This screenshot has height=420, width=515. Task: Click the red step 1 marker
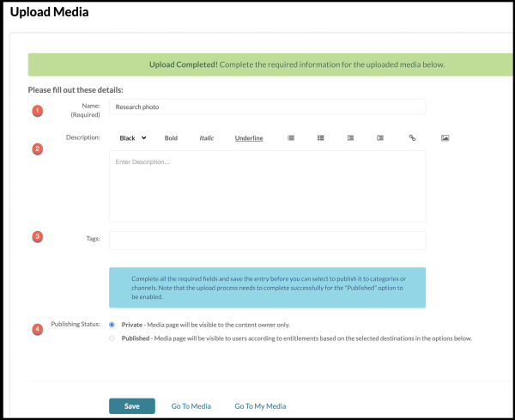38,111
